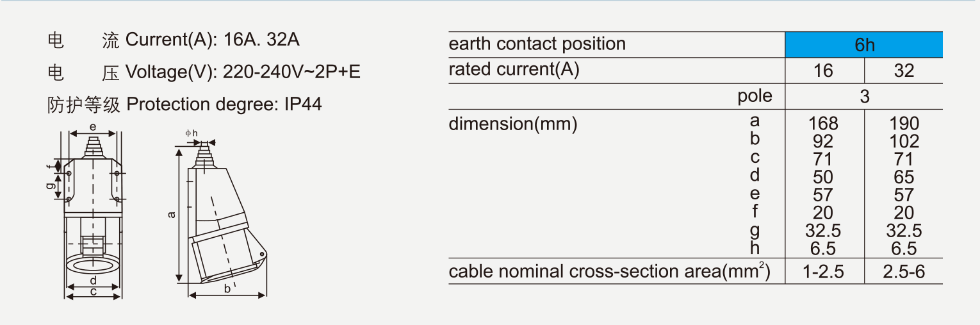Viewport: 980px width, 325px height.
Task: Select the rated current 16 cell
Action: (824, 71)
